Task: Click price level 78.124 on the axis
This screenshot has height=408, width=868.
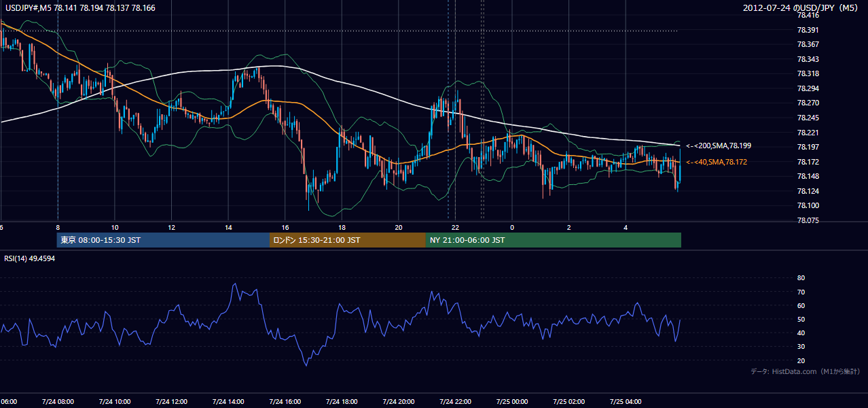Action: (x=807, y=191)
